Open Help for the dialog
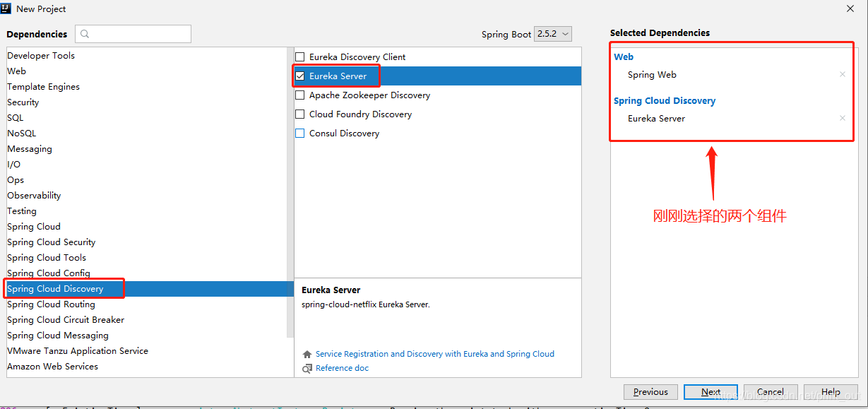Image resolution: width=868 pixels, height=409 pixels. coord(831,392)
